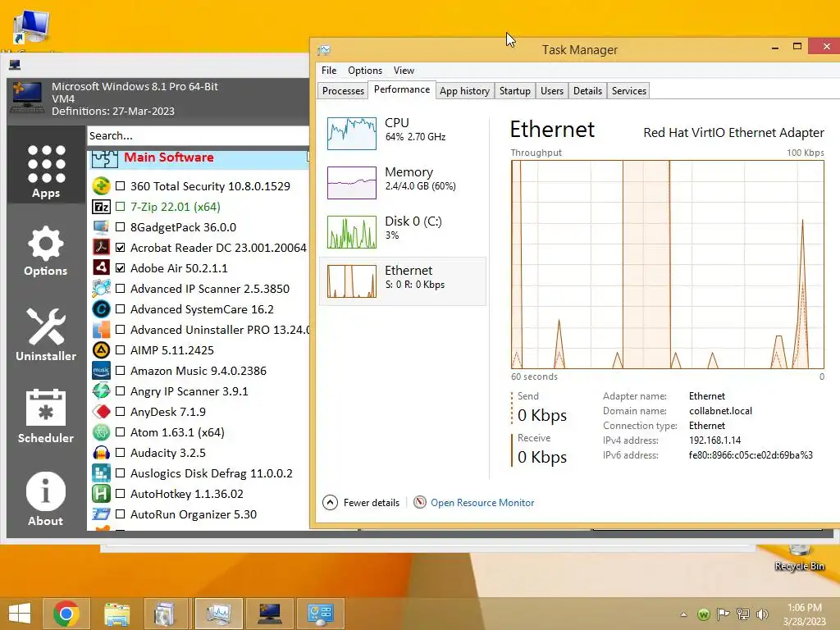
Task: Select the Amazon Music 9.4.0.2386 entry
Action: (x=199, y=371)
